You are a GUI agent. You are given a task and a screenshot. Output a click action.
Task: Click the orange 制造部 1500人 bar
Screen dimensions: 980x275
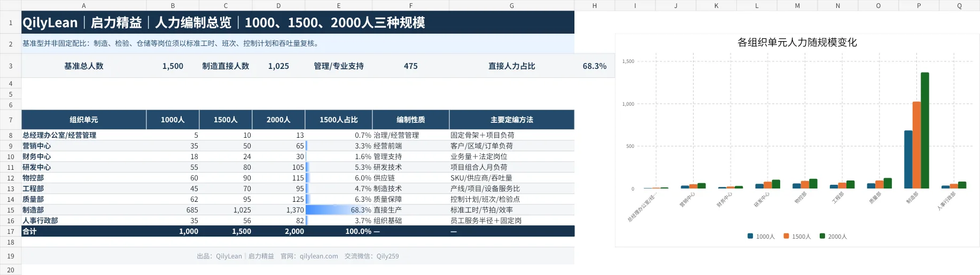tap(916, 145)
